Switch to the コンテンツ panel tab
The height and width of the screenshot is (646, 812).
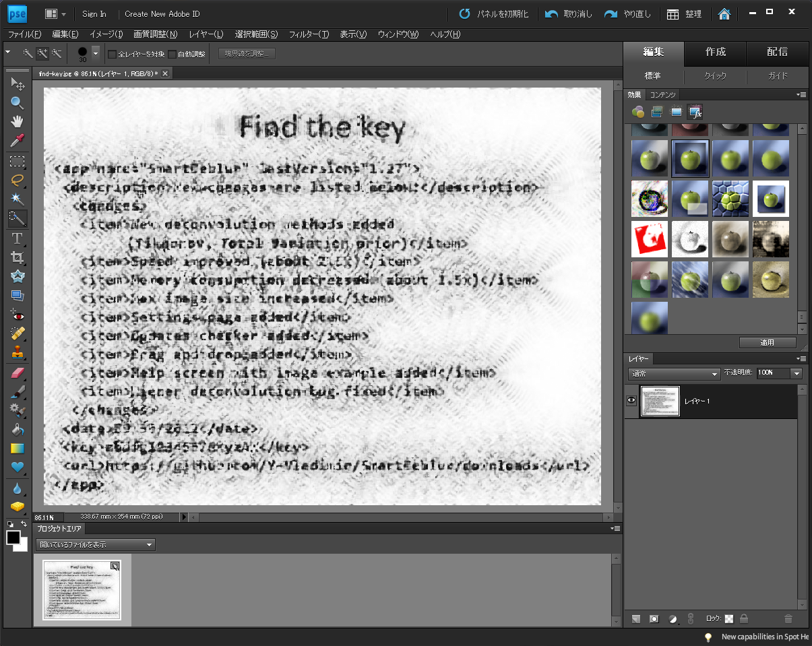(x=663, y=95)
